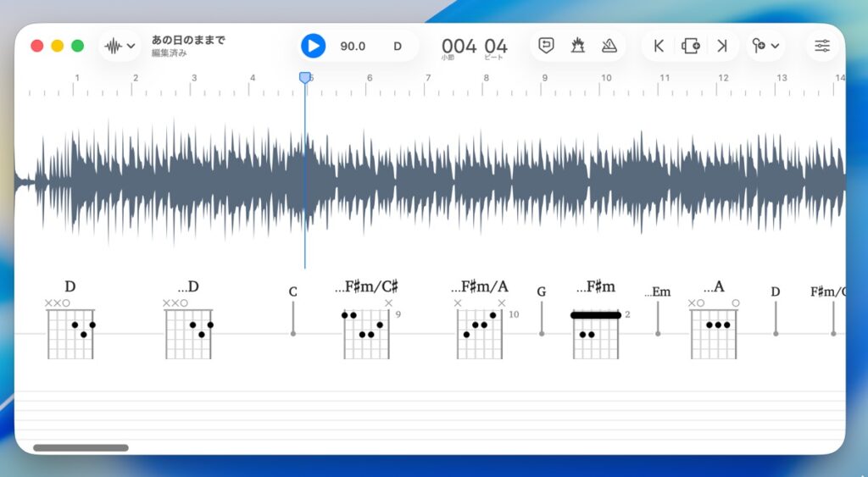Click the blue playhead marker handle
This screenshot has width=868, height=477.
305,78
